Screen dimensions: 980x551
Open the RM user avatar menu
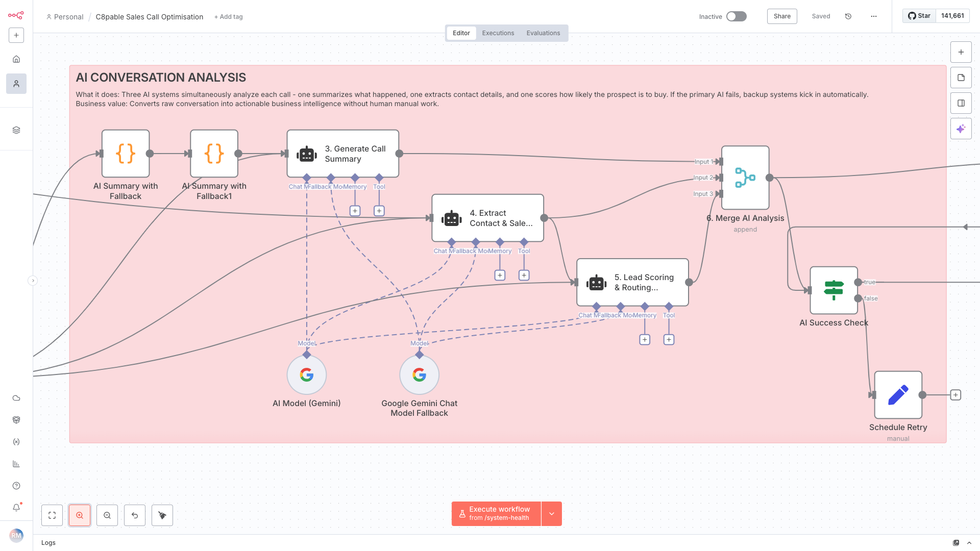pyautogui.click(x=16, y=536)
